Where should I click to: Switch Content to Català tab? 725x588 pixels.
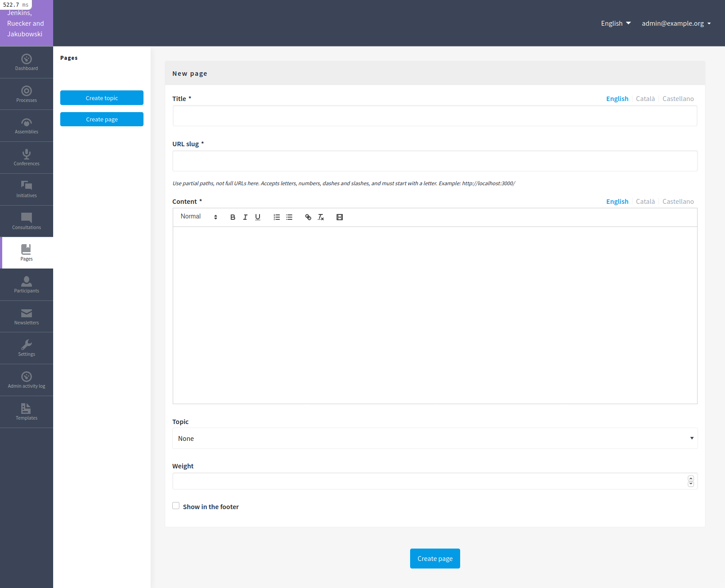pyautogui.click(x=645, y=202)
